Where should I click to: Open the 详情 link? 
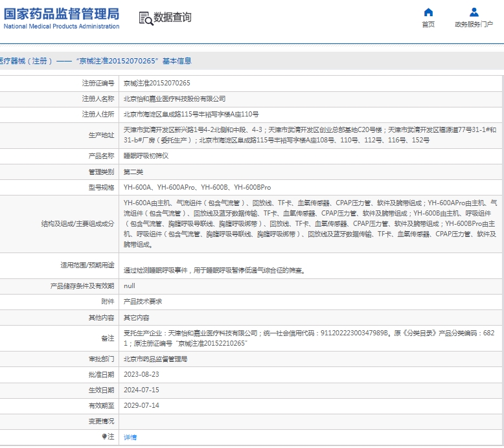coord(130,437)
